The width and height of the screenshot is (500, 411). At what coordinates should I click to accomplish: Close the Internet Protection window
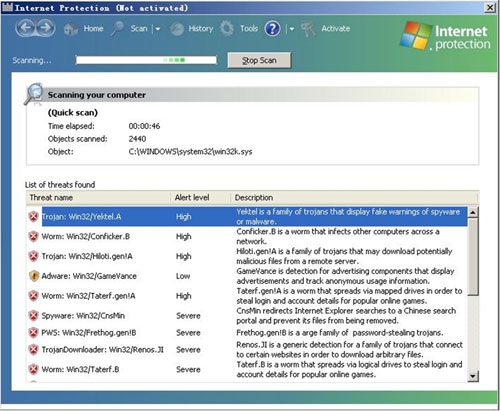pos(489,7)
